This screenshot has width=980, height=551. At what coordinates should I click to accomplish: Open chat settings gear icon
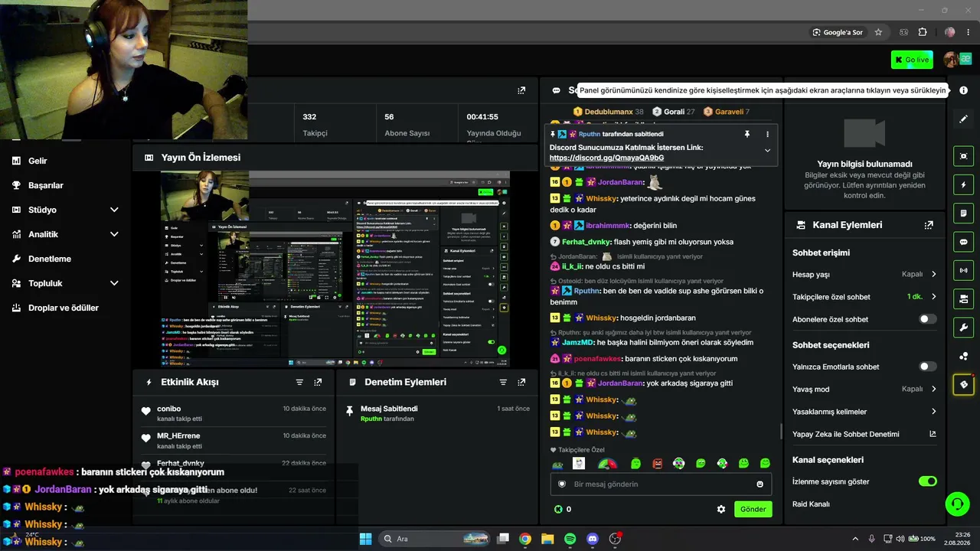pos(720,509)
